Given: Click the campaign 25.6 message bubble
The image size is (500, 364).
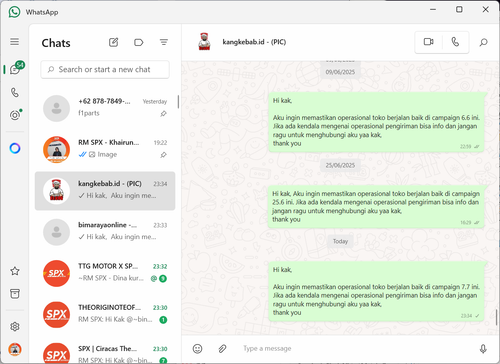Looking at the screenshot, I should click(x=376, y=207).
